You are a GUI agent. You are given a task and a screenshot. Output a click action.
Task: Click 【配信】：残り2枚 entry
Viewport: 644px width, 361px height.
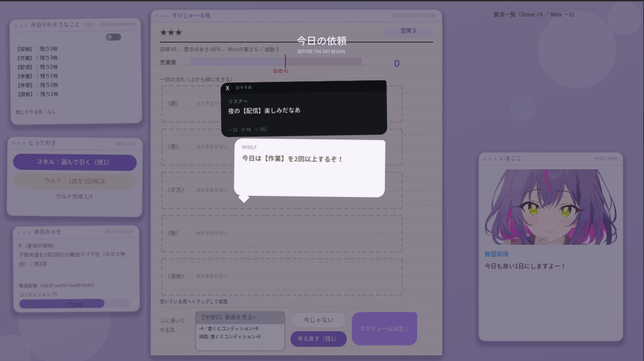point(37,67)
